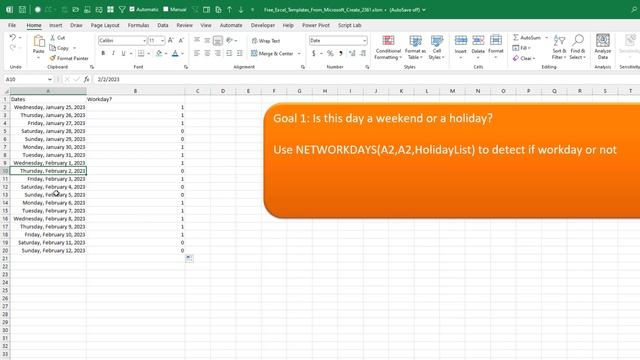The width and height of the screenshot is (640, 360).
Task: Toggle Underline formatting
Action: 123,53
